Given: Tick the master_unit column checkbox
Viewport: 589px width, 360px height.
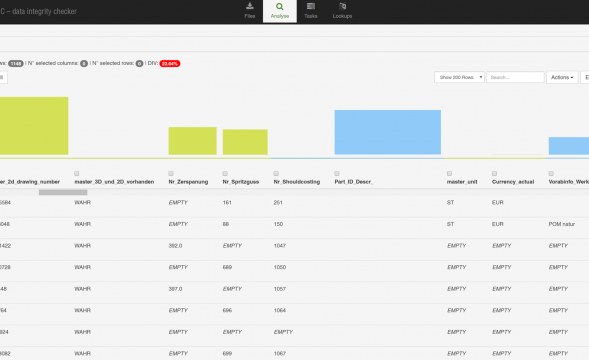Looking at the screenshot, I should pyautogui.click(x=449, y=173).
